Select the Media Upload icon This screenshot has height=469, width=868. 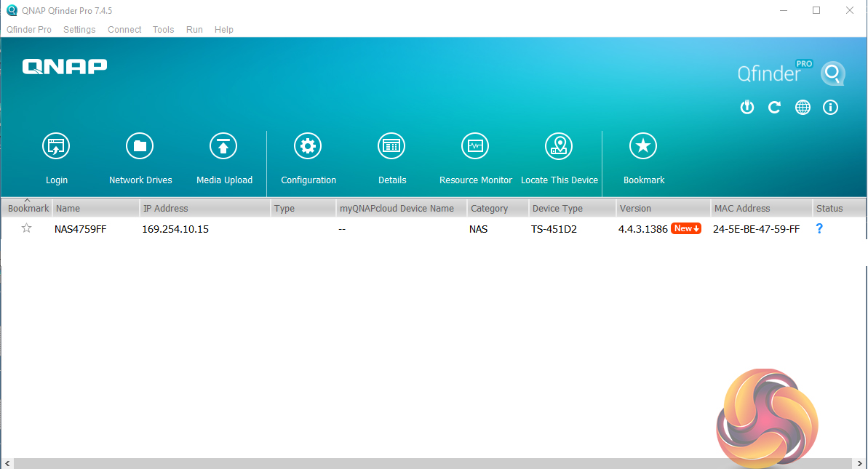click(223, 147)
